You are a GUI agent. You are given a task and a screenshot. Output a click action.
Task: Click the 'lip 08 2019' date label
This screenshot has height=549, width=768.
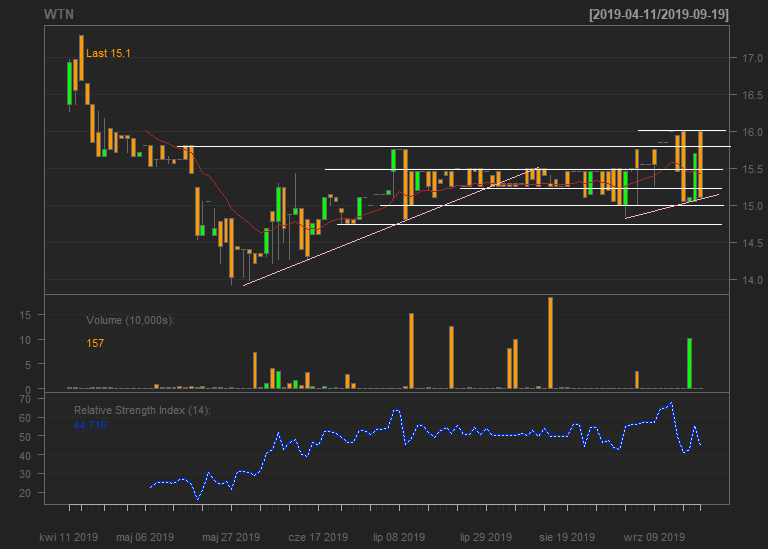pyautogui.click(x=399, y=537)
